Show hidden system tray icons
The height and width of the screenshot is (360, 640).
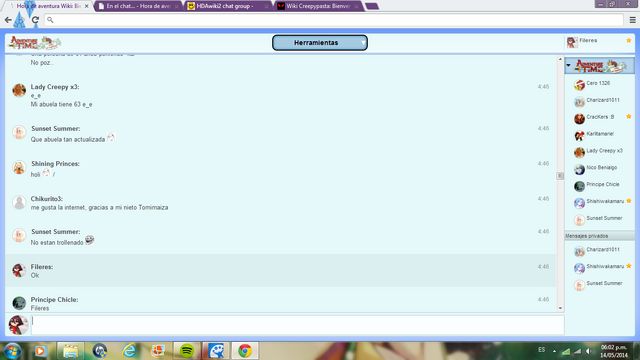click(x=554, y=351)
